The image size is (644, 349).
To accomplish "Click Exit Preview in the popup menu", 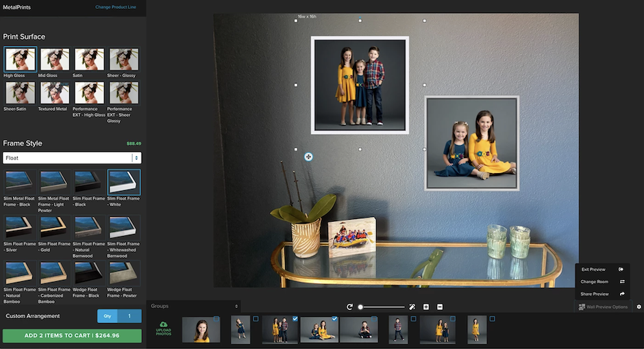I will pyautogui.click(x=602, y=270).
